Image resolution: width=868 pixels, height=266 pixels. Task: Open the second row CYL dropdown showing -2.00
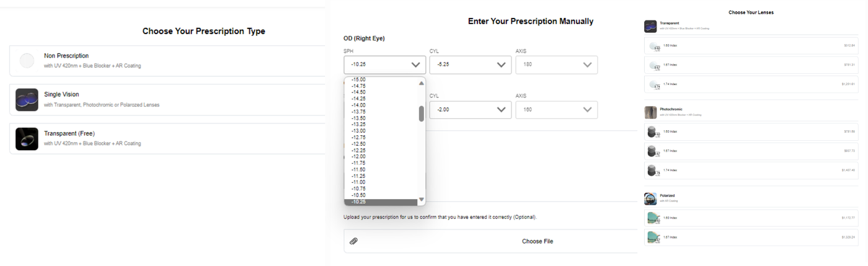tap(470, 110)
